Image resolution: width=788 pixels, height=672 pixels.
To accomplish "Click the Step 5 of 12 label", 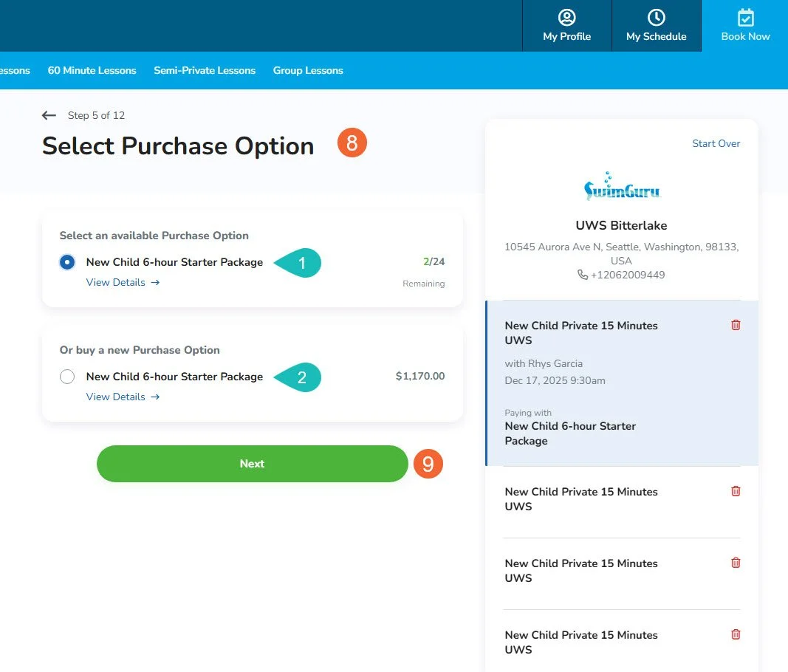I will (x=96, y=115).
